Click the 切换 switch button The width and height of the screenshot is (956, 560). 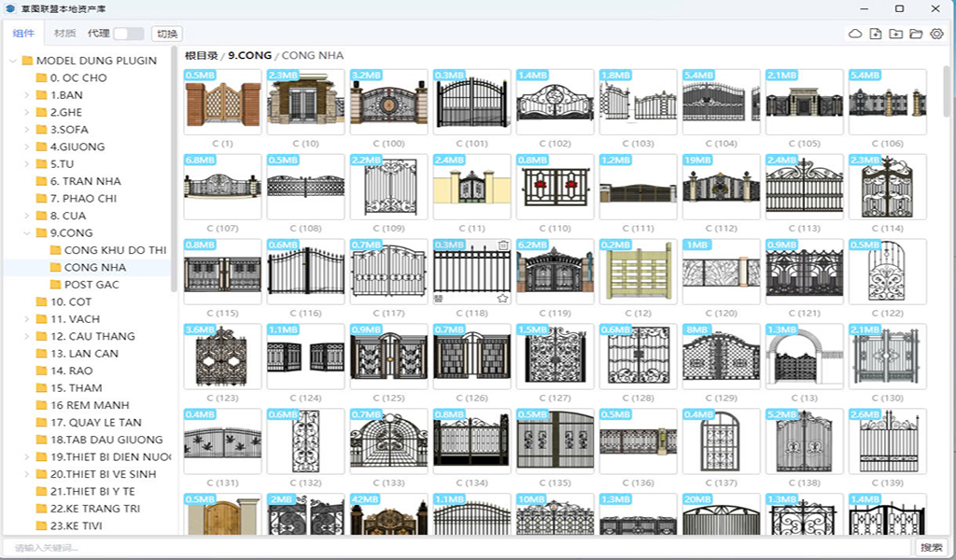(x=167, y=34)
